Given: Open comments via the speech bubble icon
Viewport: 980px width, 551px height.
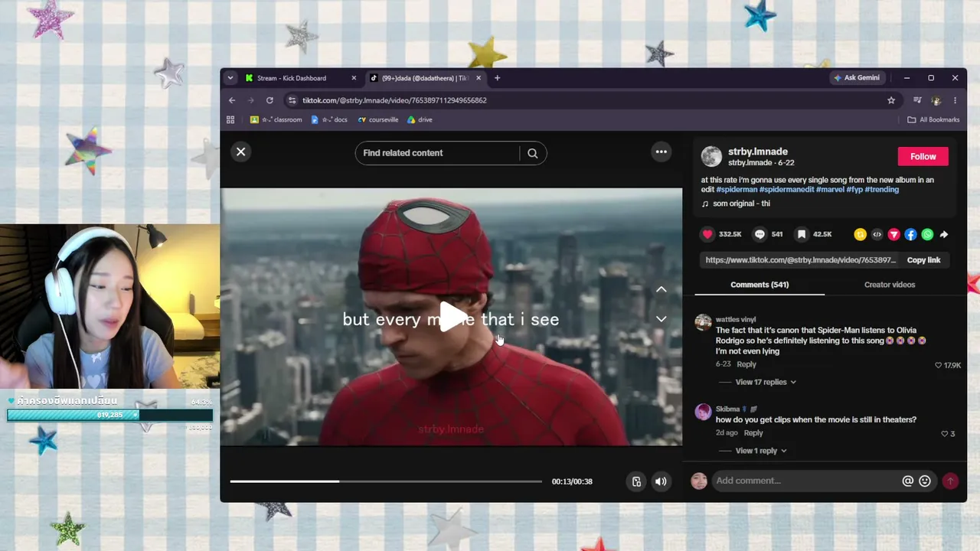Looking at the screenshot, I should tap(759, 234).
